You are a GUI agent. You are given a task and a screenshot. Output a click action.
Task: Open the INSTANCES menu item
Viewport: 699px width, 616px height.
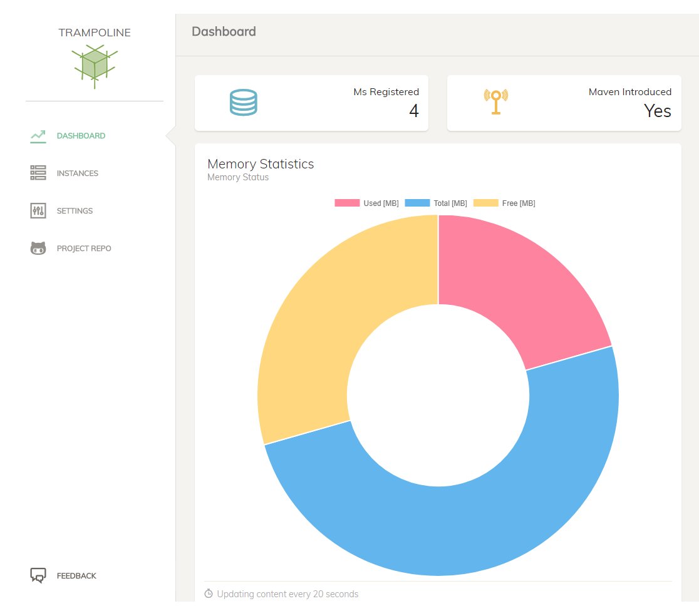(x=77, y=173)
